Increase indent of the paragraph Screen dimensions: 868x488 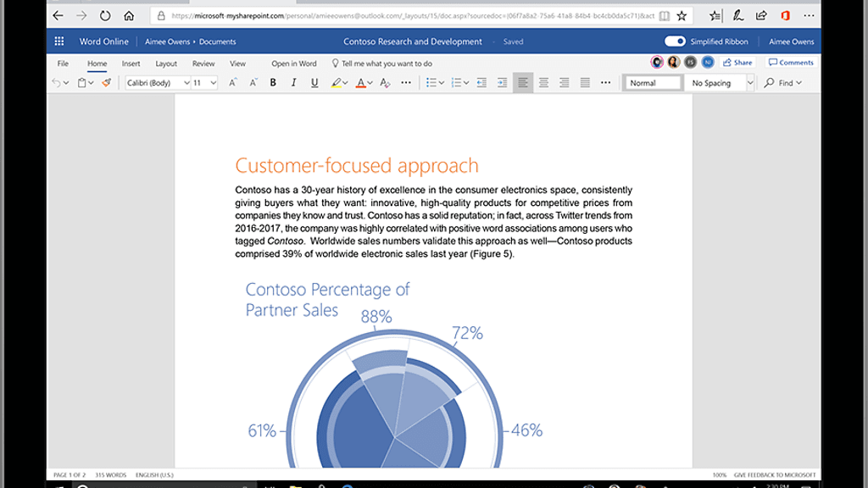pos(502,83)
